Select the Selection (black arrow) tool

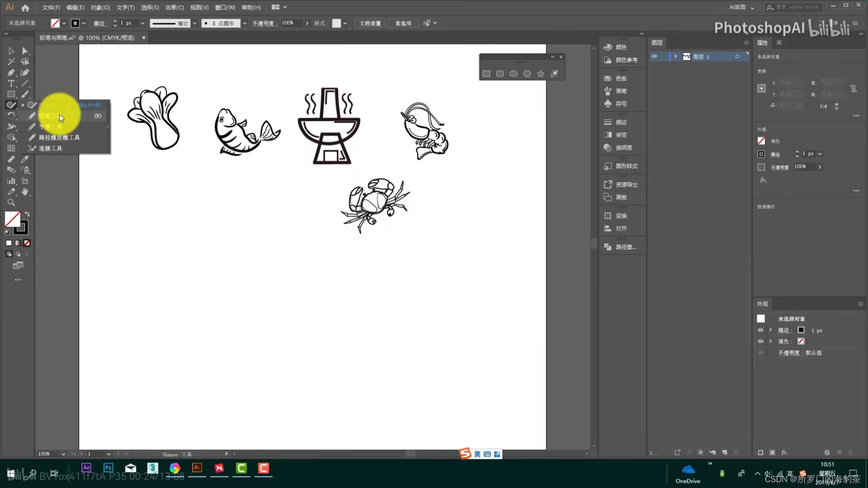(11, 51)
